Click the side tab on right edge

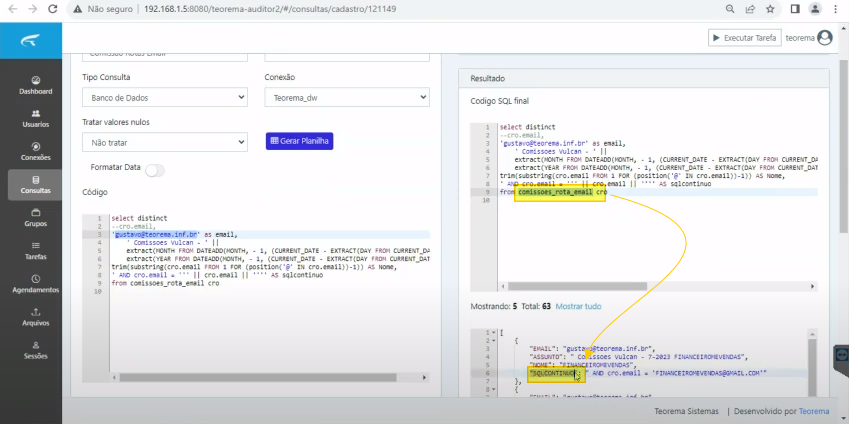pyautogui.click(x=841, y=355)
